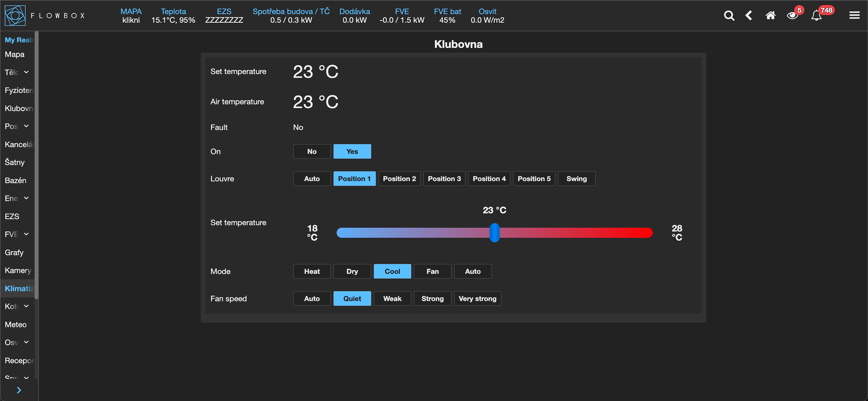The image size is (868, 401).
Task: Click the Klubovna page title
Action: click(458, 44)
